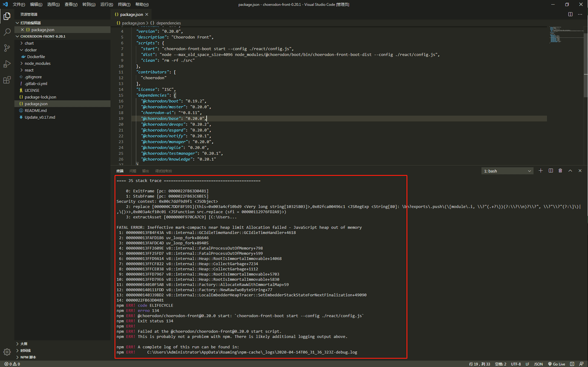Open the Source Control view
The width and height of the screenshot is (588, 367).
(x=7, y=48)
